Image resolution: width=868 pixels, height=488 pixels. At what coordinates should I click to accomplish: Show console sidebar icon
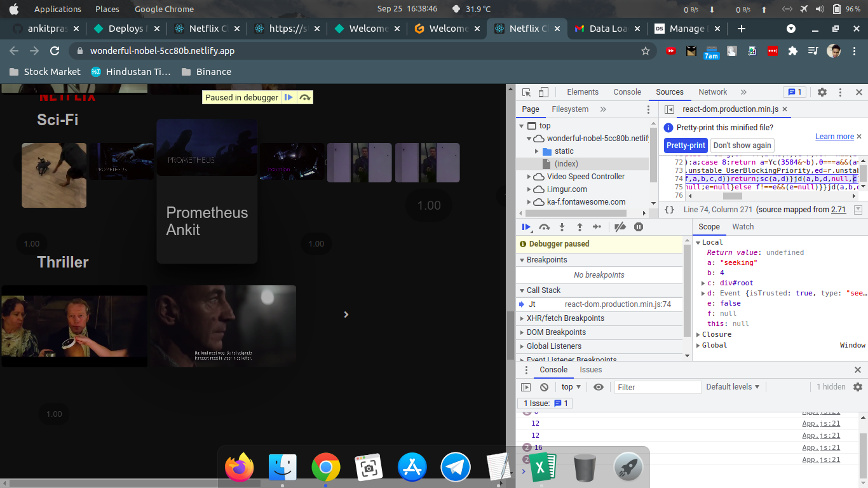click(526, 387)
